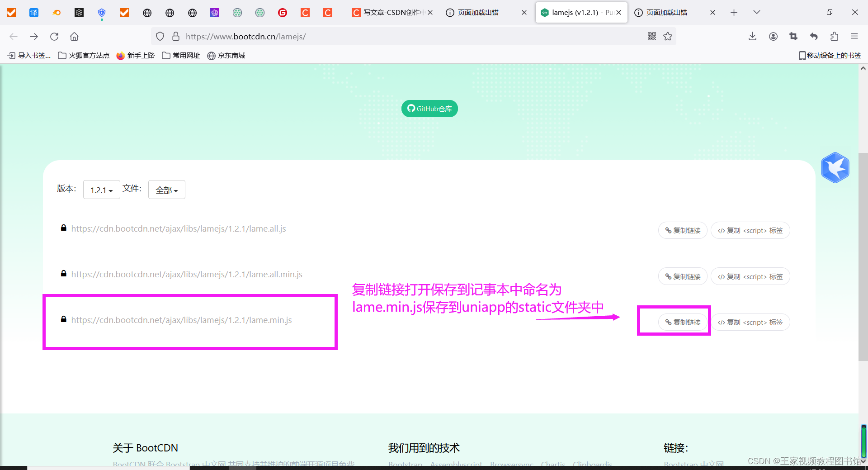The image size is (868, 470).
Task: Open the 新手上路 bookmark
Action: 136,56
